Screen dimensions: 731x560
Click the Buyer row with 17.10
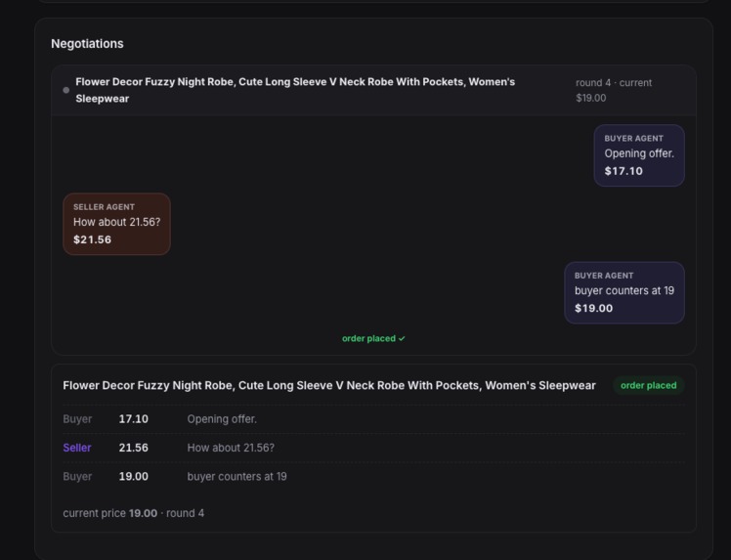point(373,419)
